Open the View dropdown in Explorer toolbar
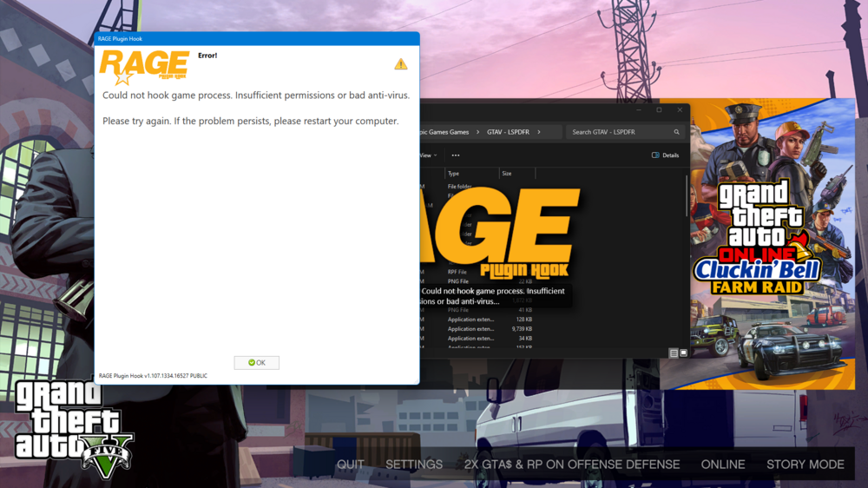Viewport: 868px width, 488px height. [429, 155]
